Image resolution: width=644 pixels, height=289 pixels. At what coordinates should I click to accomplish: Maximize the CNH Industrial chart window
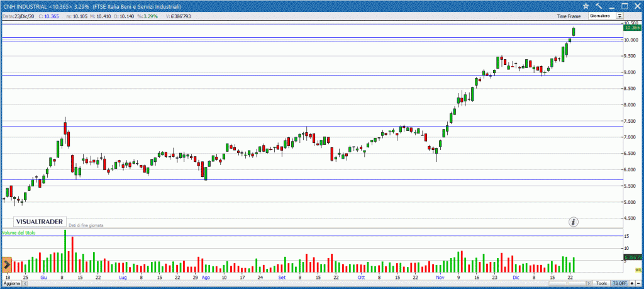[625, 6]
